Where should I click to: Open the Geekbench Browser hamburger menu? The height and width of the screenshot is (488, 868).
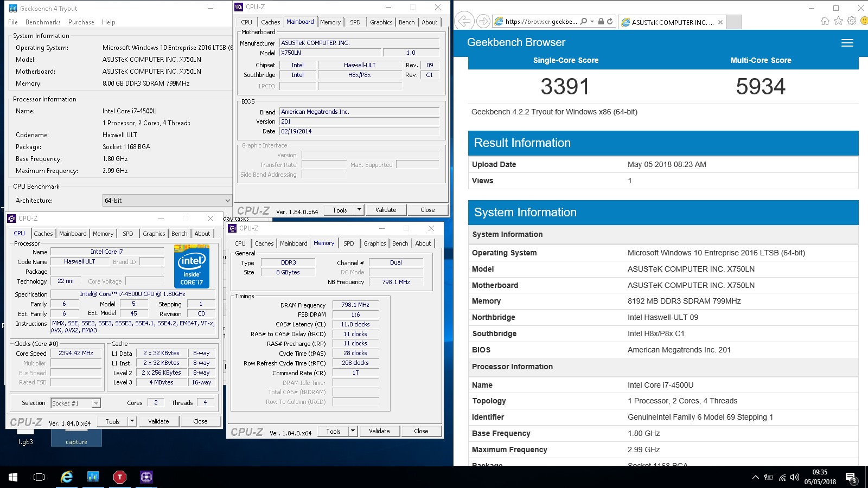(x=847, y=43)
